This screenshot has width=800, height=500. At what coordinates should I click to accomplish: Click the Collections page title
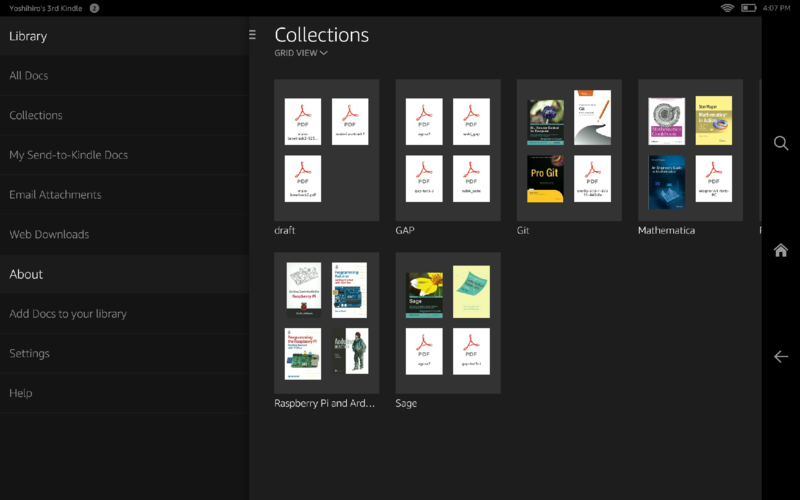(x=321, y=35)
